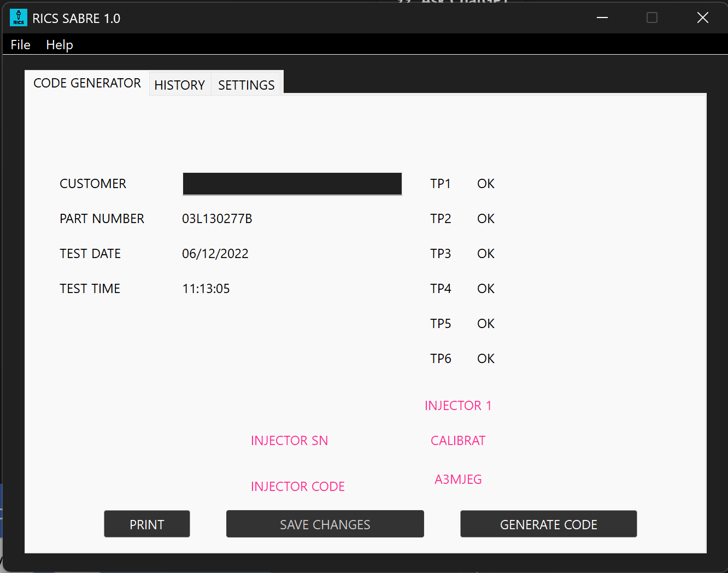Click test date value 06/12/2022
728x573 pixels.
pyautogui.click(x=215, y=254)
